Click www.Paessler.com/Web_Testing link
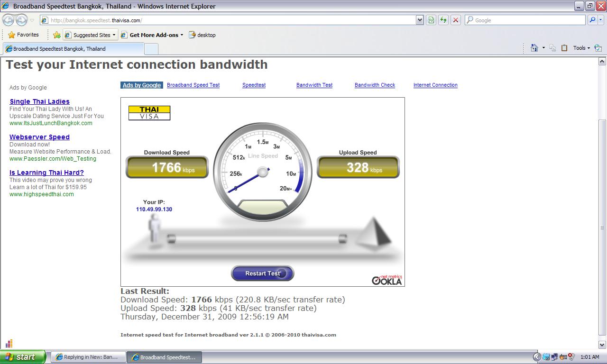The image size is (607, 364). [53, 158]
